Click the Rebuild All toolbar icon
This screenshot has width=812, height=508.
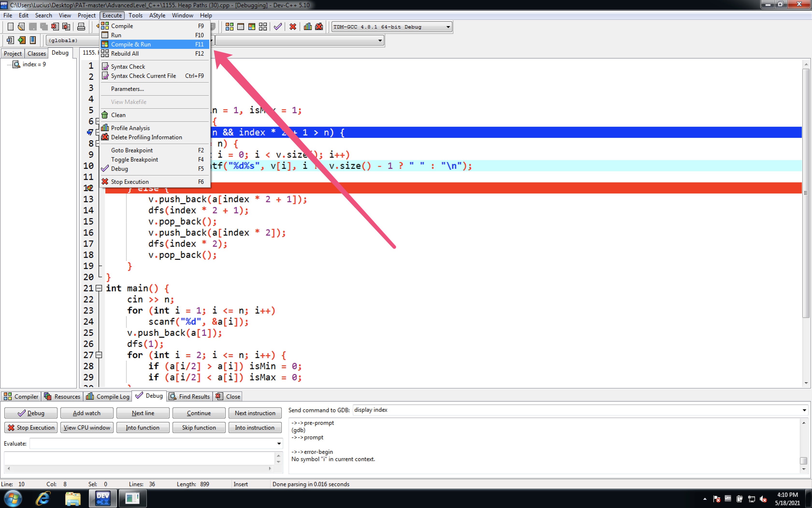263,27
